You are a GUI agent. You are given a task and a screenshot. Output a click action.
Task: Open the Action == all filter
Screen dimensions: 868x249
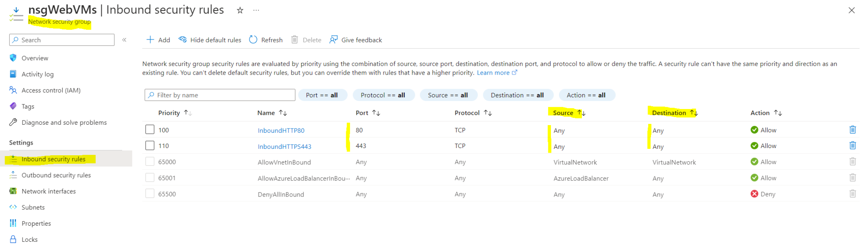tap(586, 95)
